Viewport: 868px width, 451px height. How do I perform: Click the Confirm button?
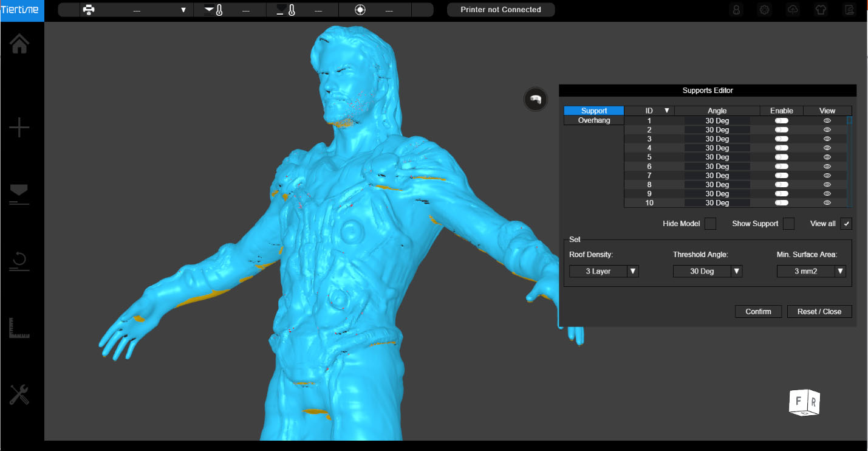coord(758,311)
